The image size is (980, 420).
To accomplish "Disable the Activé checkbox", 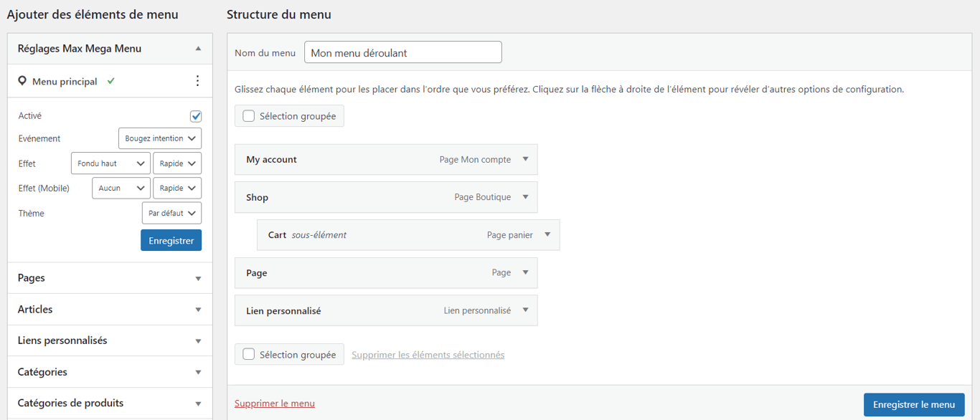I will pos(196,115).
